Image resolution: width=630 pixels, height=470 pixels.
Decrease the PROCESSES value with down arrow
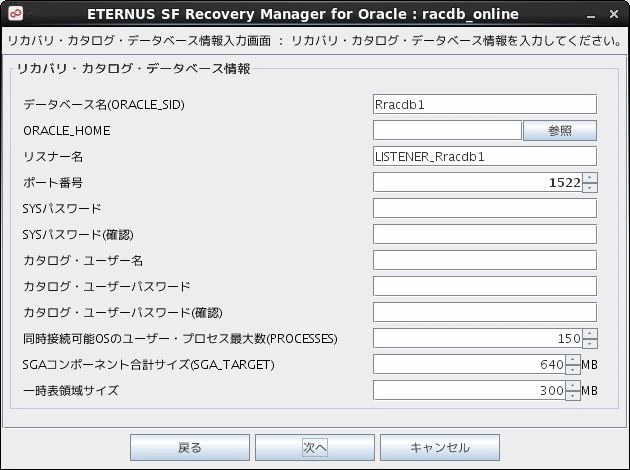pyautogui.click(x=589, y=343)
